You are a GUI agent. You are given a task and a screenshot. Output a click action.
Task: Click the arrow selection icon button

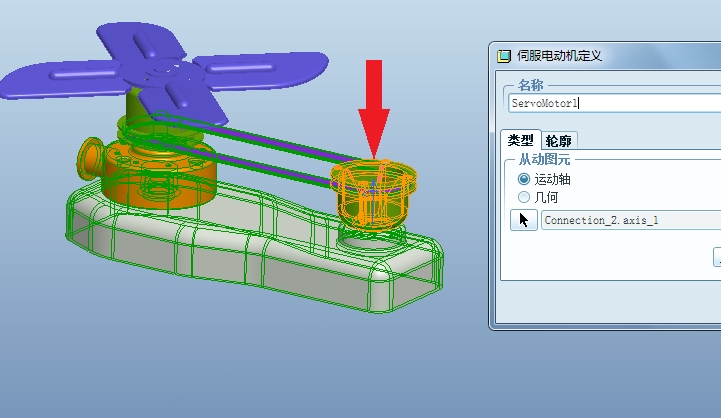coord(524,220)
